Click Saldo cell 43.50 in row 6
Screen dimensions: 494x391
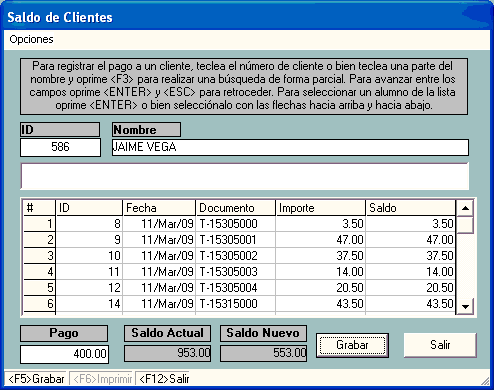(411, 304)
